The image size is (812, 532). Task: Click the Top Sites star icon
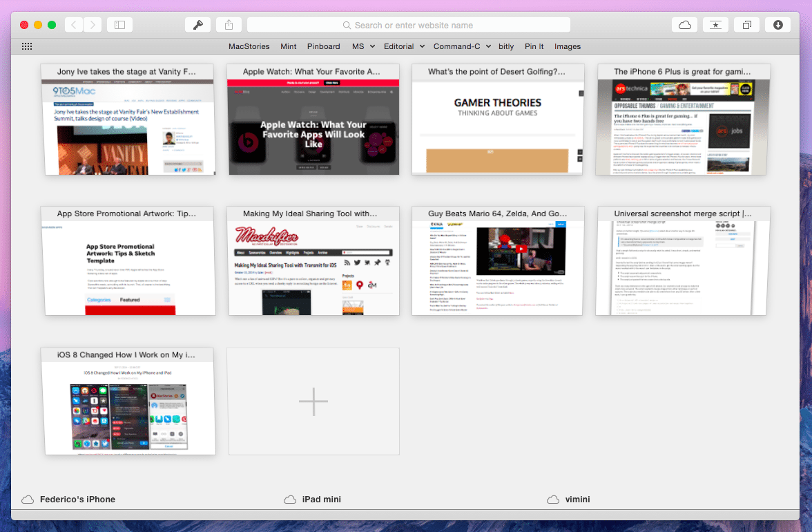tap(715, 25)
